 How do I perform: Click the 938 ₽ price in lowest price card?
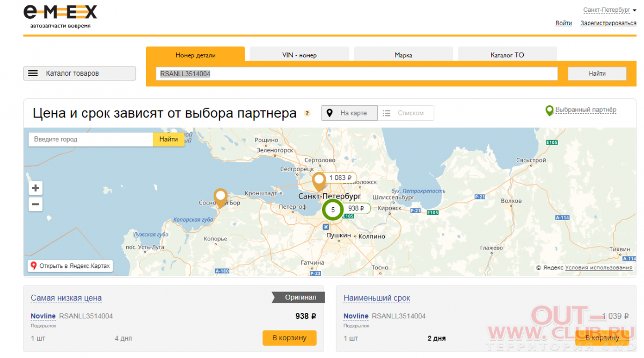[305, 316]
